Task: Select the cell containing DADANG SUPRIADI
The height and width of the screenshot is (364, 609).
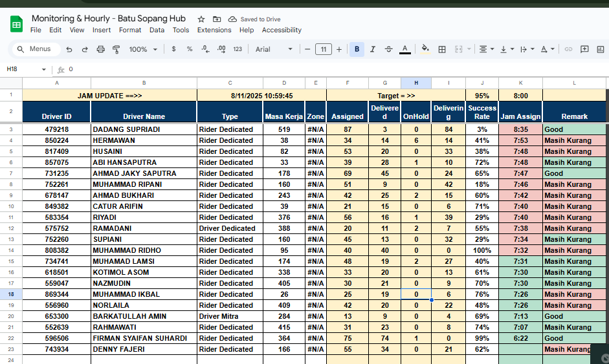Action: [x=144, y=129]
